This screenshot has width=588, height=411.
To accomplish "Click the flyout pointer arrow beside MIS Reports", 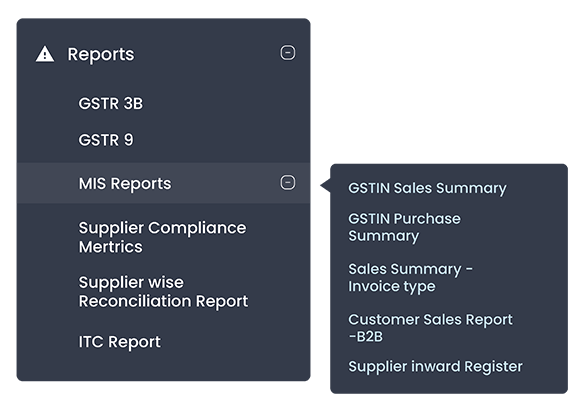I will pos(325,185).
